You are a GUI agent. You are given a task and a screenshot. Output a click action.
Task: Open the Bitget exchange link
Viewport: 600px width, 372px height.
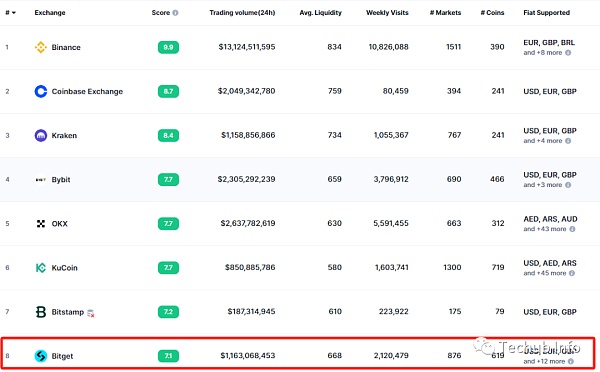(x=62, y=356)
